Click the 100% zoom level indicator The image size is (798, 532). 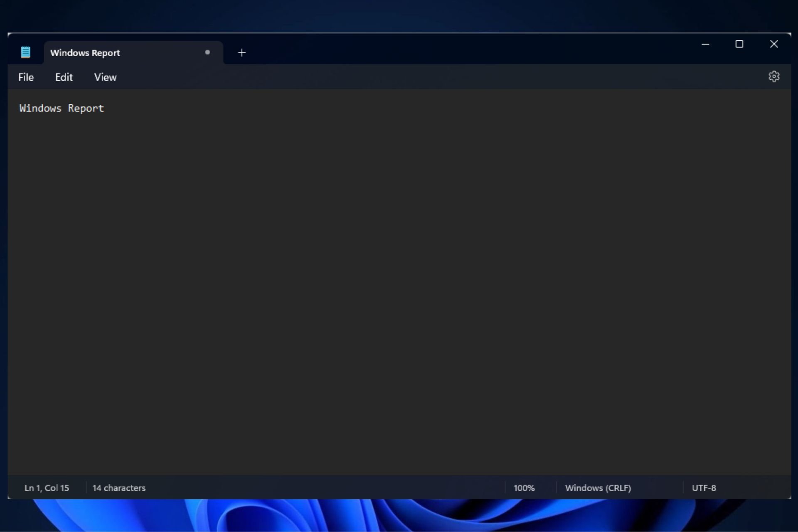pos(524,488)
